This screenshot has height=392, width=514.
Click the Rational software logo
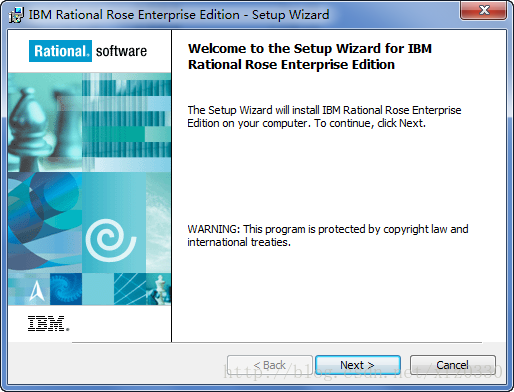(x=88, y=51)
